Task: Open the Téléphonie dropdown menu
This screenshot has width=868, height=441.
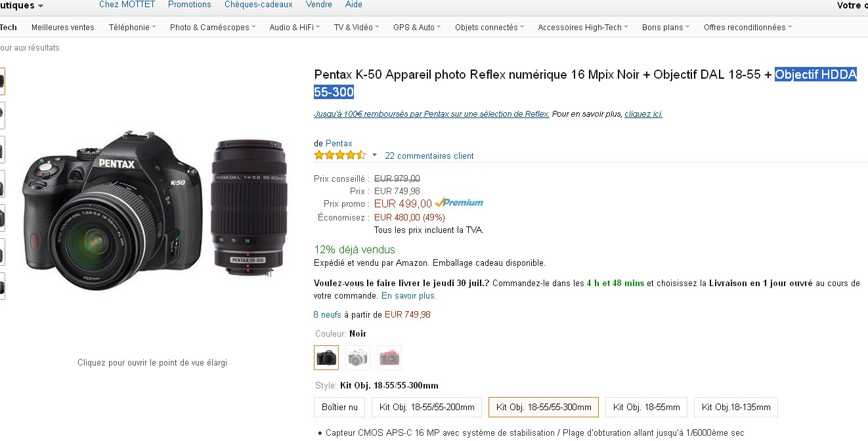Action: 132,28
